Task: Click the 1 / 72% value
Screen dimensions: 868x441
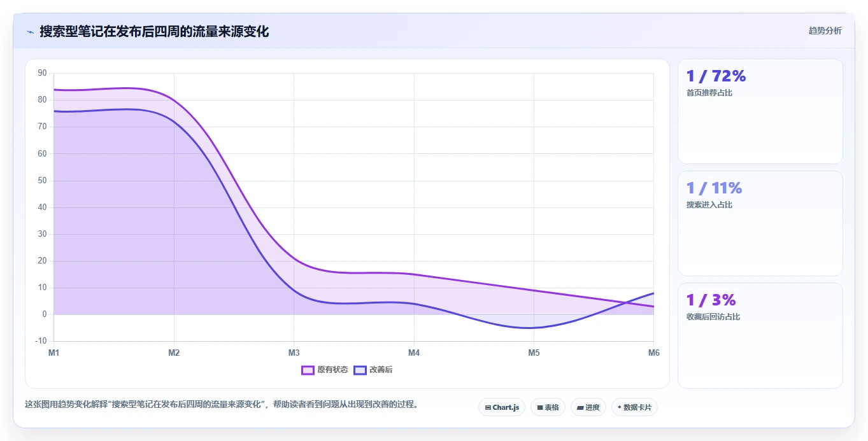Action: (716, 76)
